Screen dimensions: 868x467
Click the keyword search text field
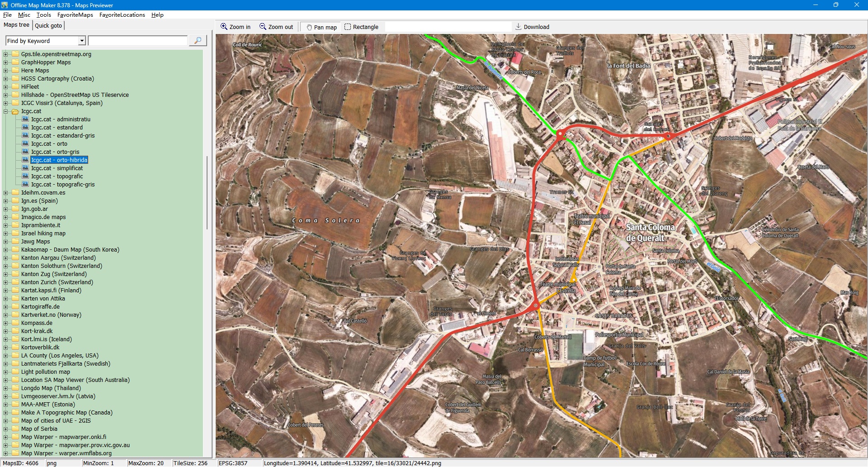coord(138,41)
